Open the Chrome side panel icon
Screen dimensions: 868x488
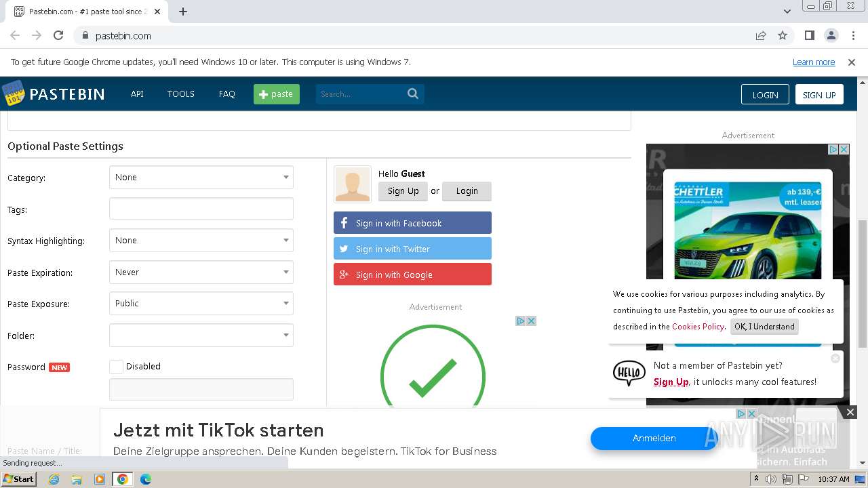pyautogui.click(x=809, y=35)
